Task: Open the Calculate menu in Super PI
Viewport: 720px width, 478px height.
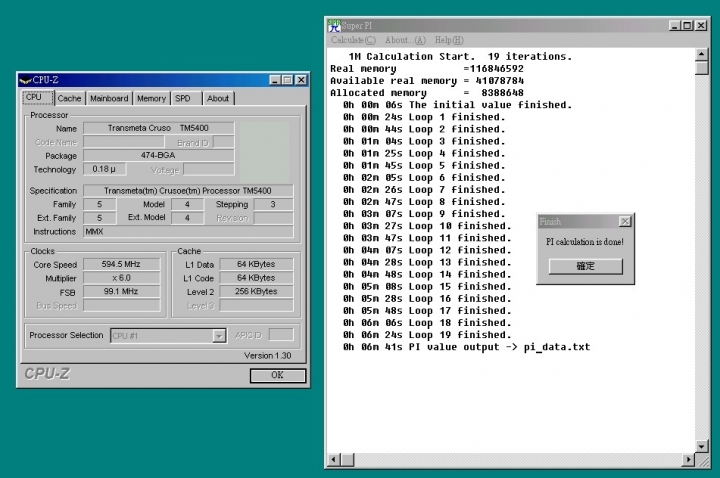Action: coord(353,40)
